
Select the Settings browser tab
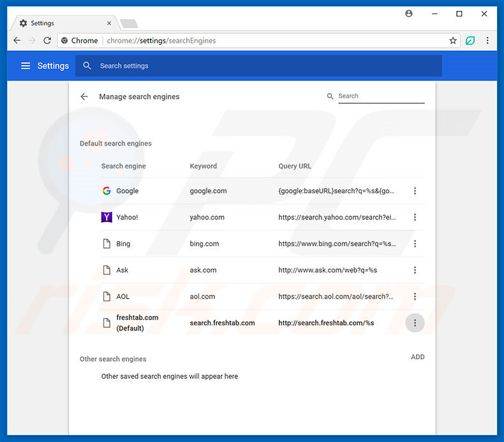[x=64, y=23]
